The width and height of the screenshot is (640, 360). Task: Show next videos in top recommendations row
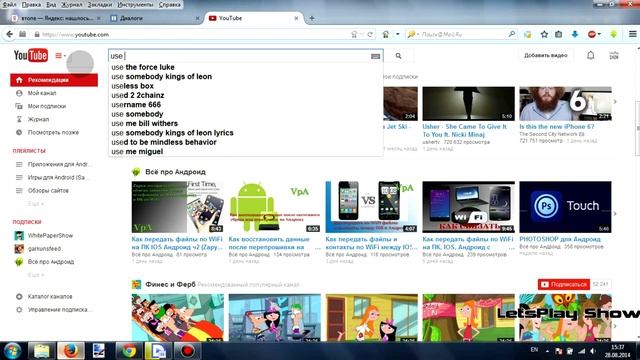615,101
